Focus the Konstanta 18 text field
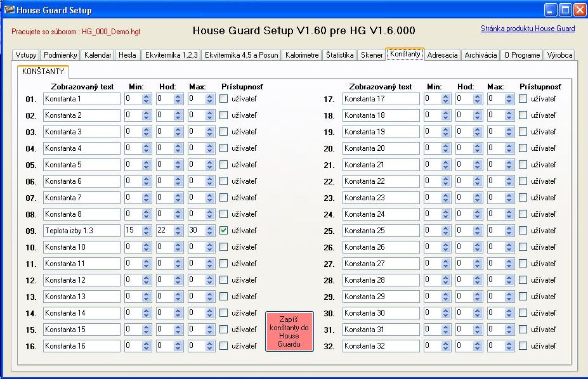The width and height of the screenshot is (588, 379). (x=381, y=115)
